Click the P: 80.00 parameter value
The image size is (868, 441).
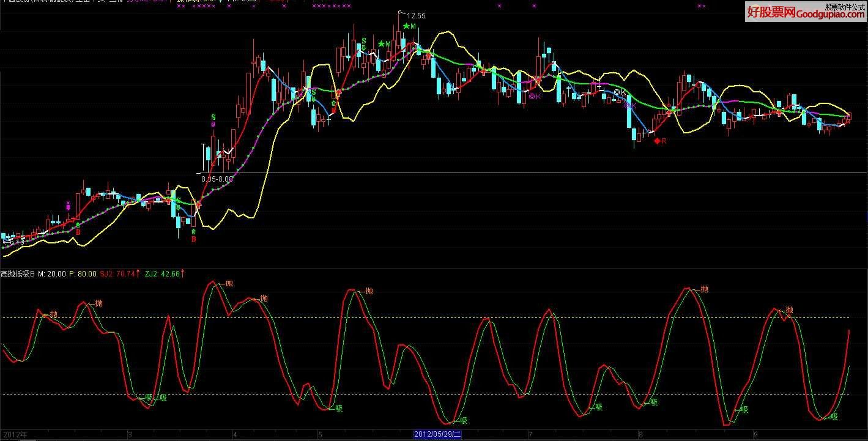tap(83, 273)
